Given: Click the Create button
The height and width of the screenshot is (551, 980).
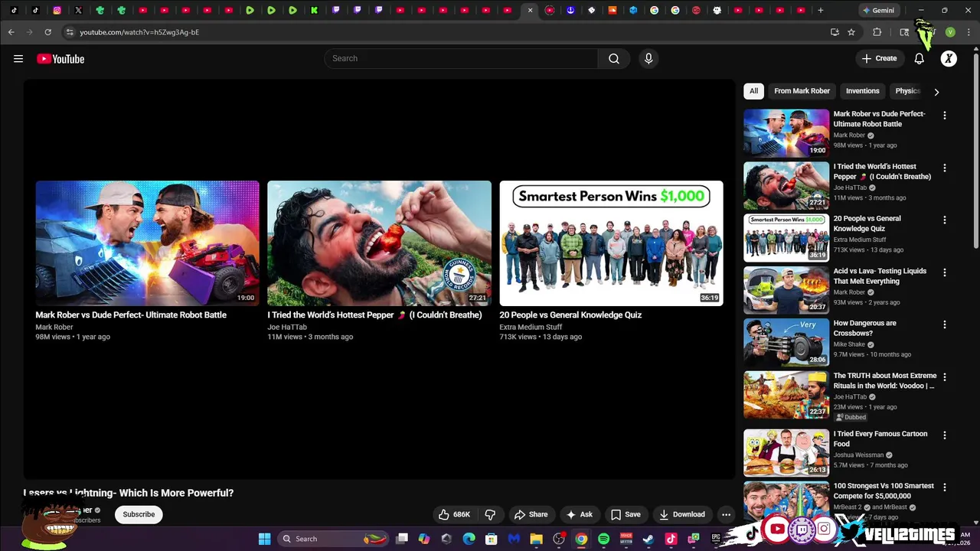Looking at the screenshot, I should coord(879,59).
